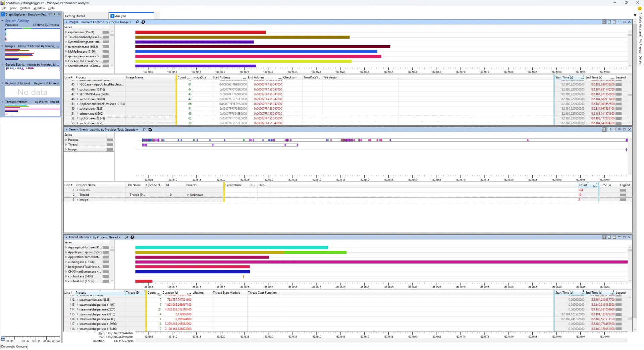Open the Diagnostic Console
The height and width of the screenshot is (350, 644).
pos(14,347)
